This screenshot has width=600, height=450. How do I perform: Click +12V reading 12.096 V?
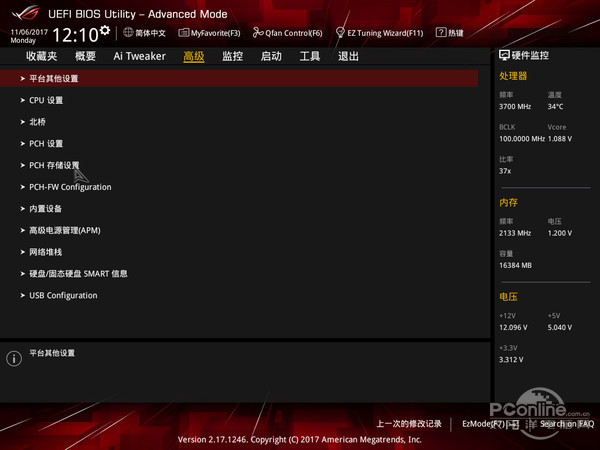pyautogui.click(x=513, y=328)
